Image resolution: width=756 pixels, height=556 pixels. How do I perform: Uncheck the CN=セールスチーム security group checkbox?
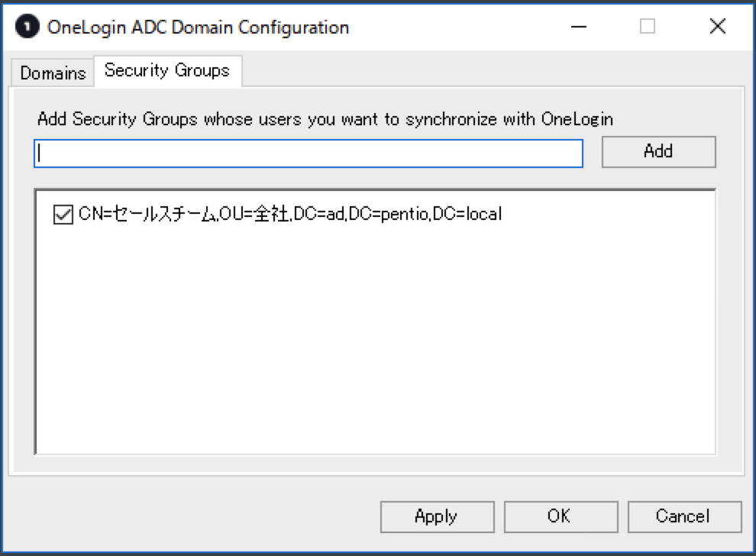pos(63,214)
